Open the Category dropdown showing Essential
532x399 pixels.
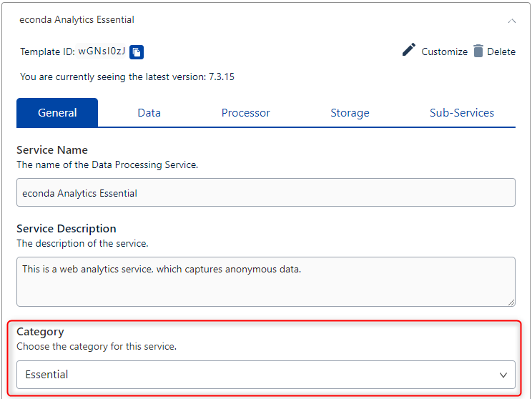(x=266, y=375)
